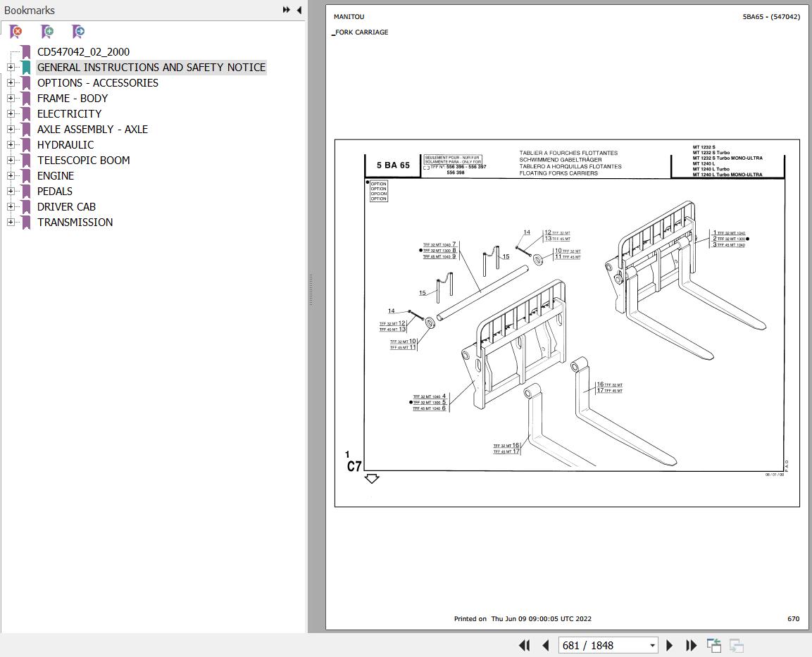Viewport: 812px width, 657px height.
Task: Expand the AXLE ASSEMBLY - AXLE node
Action: tap(11, 130)
